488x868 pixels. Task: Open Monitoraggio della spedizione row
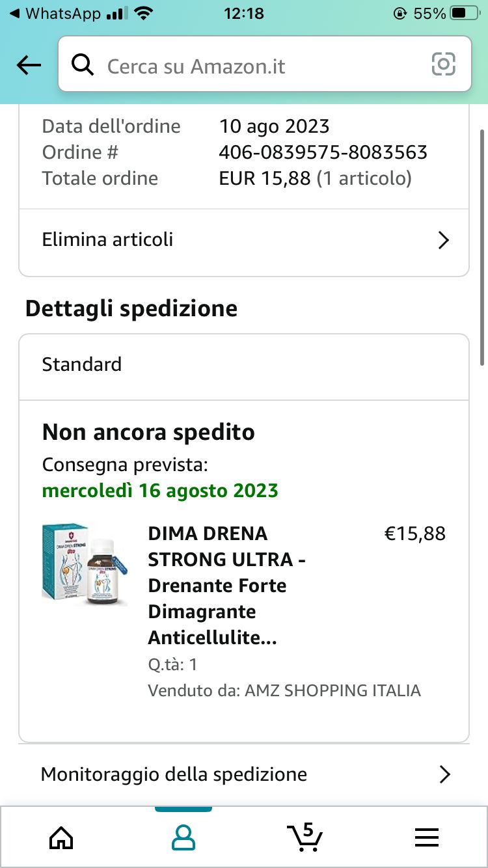(x=174, y=774)
